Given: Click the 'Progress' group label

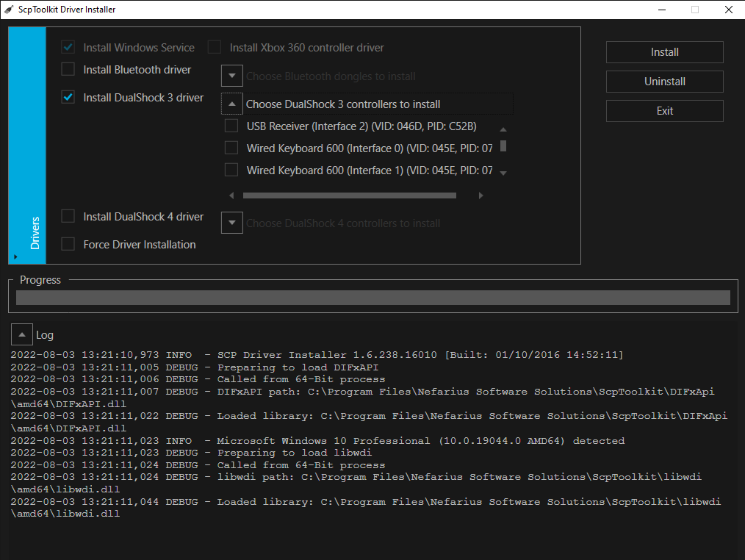Looking at the screenshot, I should point(40,280).
